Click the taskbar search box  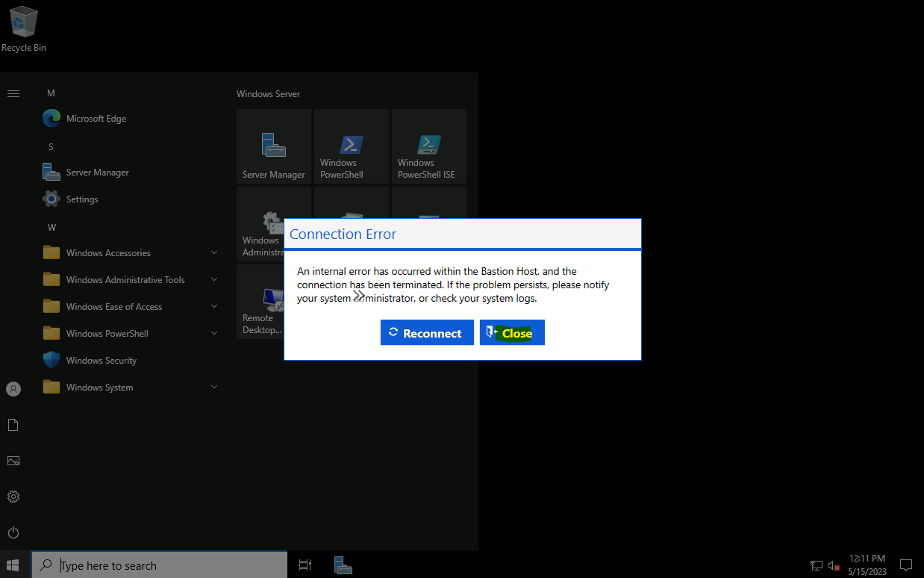(x=160, y=565)
